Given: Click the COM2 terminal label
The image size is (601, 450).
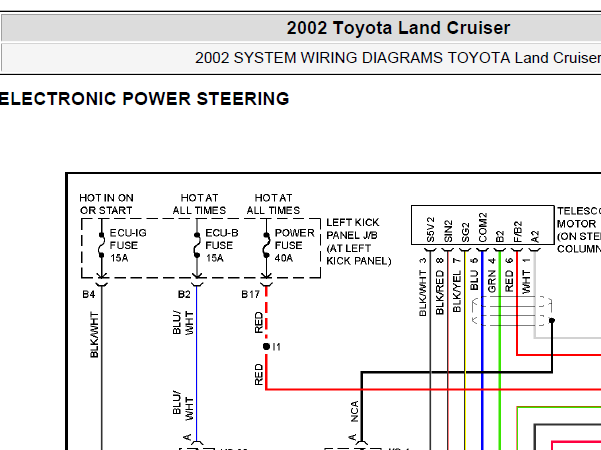Looking at the screenshot, I should 483,228.
